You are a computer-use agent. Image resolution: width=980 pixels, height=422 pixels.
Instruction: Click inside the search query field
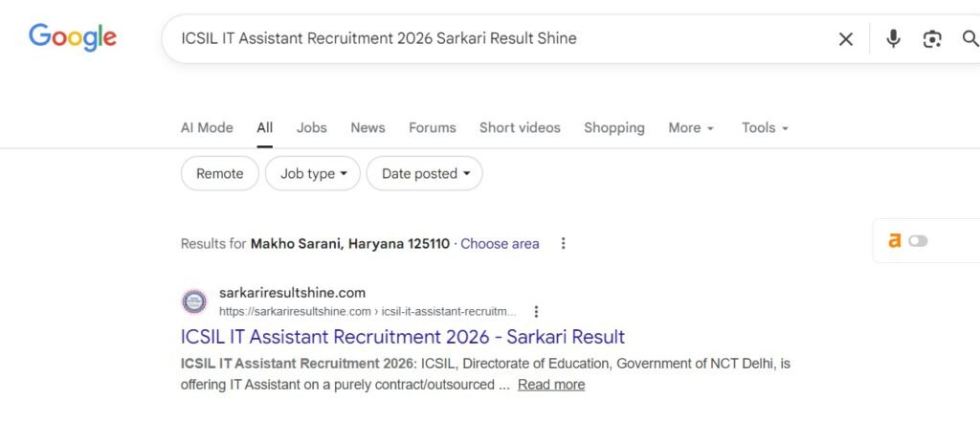click(x=479, y=39)
